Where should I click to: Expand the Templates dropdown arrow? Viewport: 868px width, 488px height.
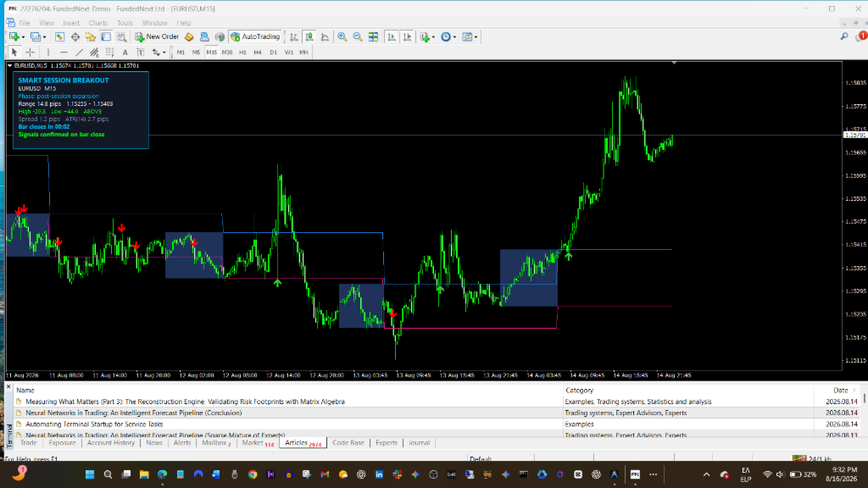pos(476,37)
